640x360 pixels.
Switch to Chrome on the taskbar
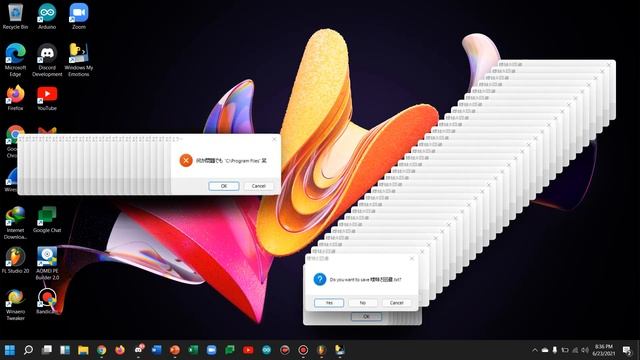pyautogui.click(x=102, y=350)
